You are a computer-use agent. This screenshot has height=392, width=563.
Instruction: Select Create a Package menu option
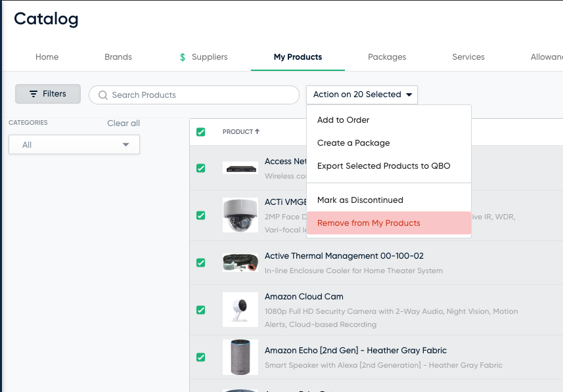pyautogui.click(x=389, y=143)
